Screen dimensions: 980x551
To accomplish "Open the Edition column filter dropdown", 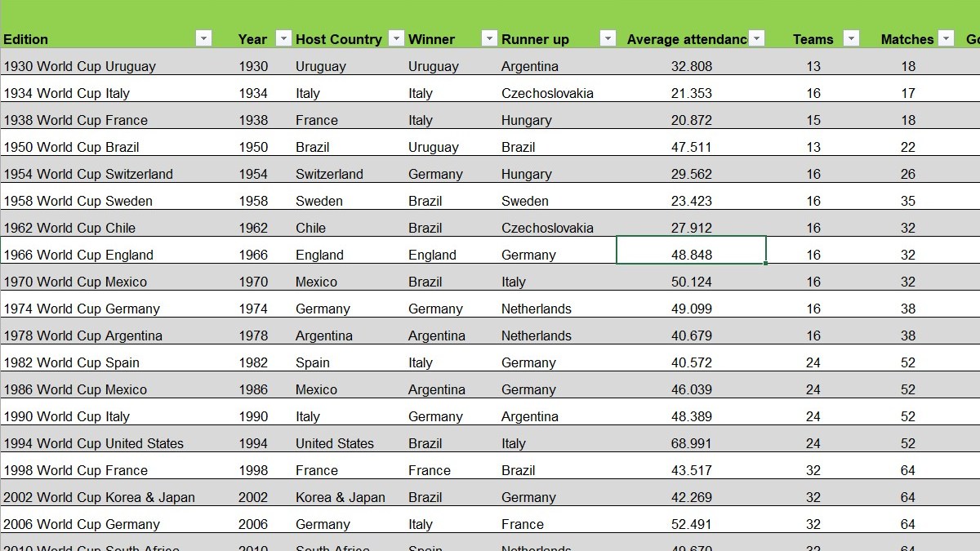I will pos(203,38).
